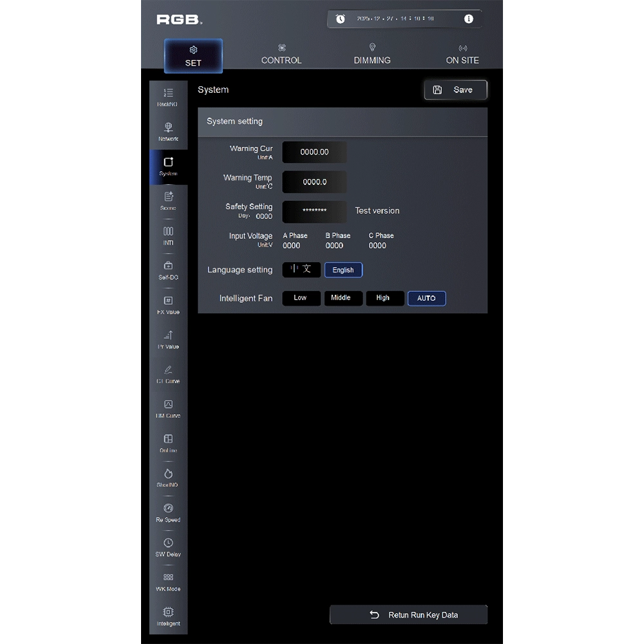
Task: Select English language option
Action: 343,270
